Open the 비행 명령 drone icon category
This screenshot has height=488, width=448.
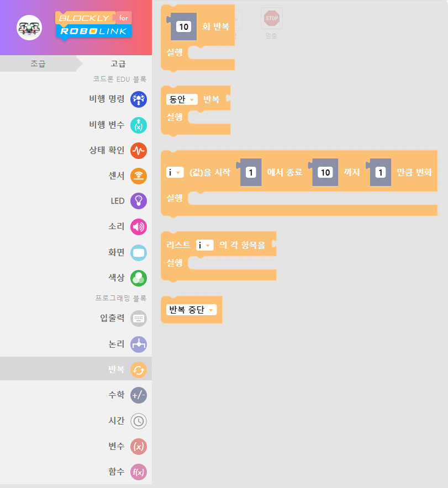(x=138, y=99)
